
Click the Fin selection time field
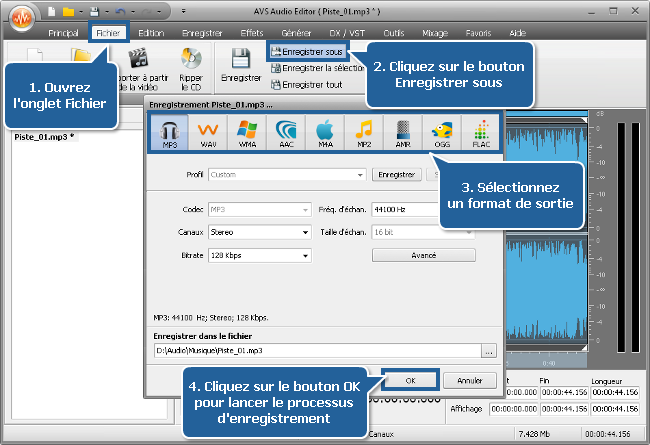[564, 392]
